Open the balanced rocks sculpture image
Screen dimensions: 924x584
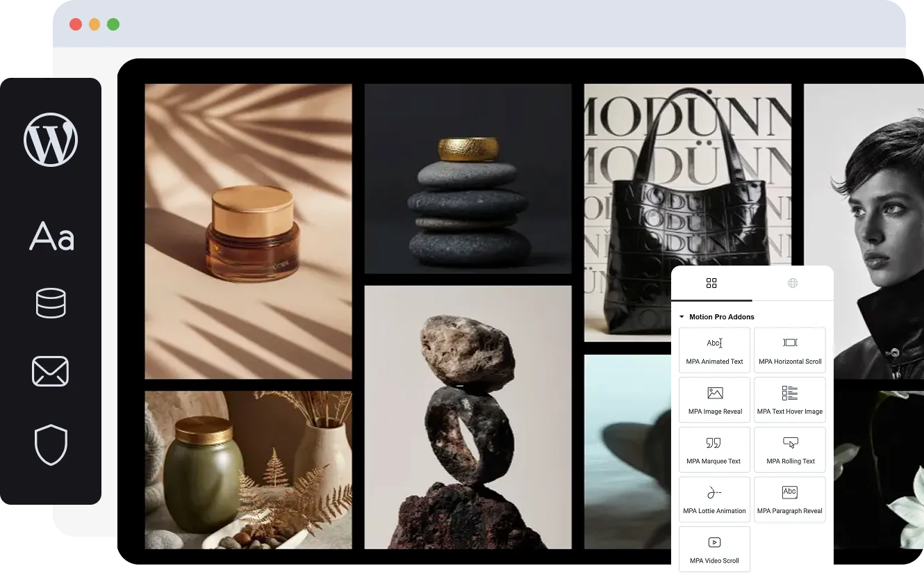click(x=468, y=417)
